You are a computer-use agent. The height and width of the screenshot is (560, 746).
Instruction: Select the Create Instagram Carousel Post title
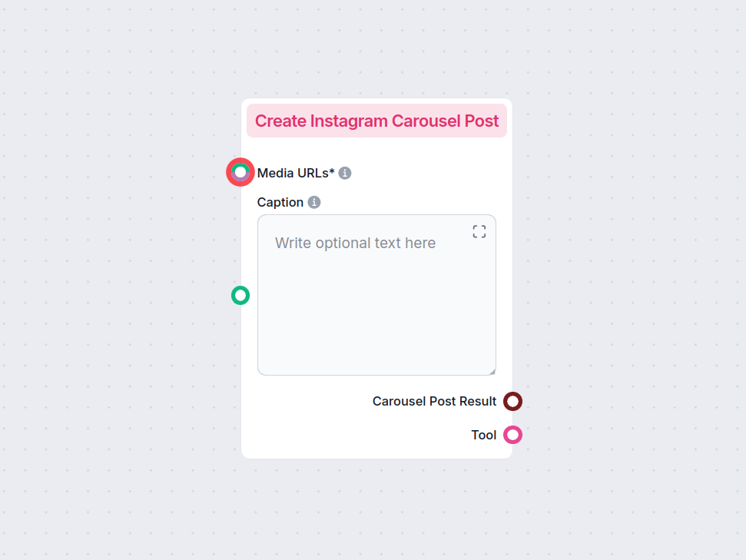click(x=376, y=121)
